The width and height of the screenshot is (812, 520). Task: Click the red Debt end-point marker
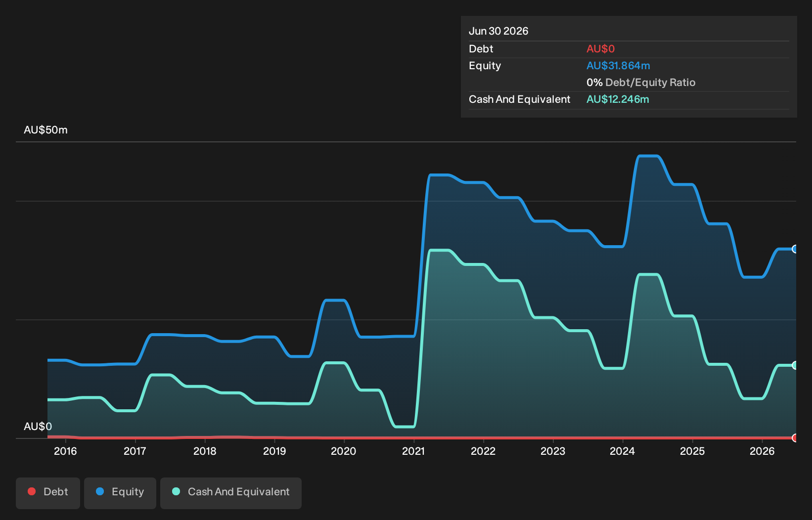point(795,438)
